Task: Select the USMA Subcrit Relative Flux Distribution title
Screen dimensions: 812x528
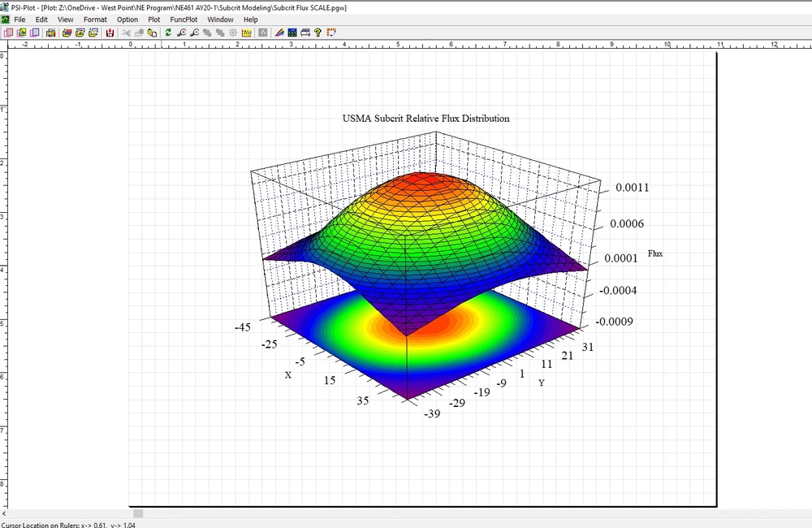Action: [x=425, y=119]
